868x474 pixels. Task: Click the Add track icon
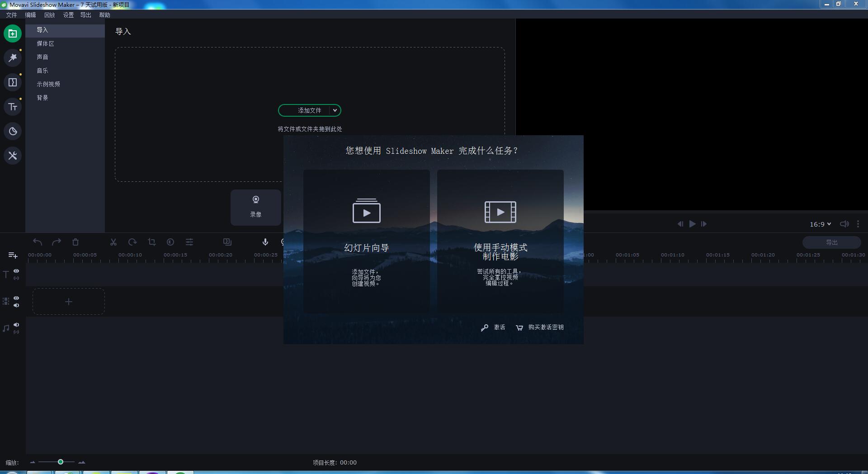point(13,256)
